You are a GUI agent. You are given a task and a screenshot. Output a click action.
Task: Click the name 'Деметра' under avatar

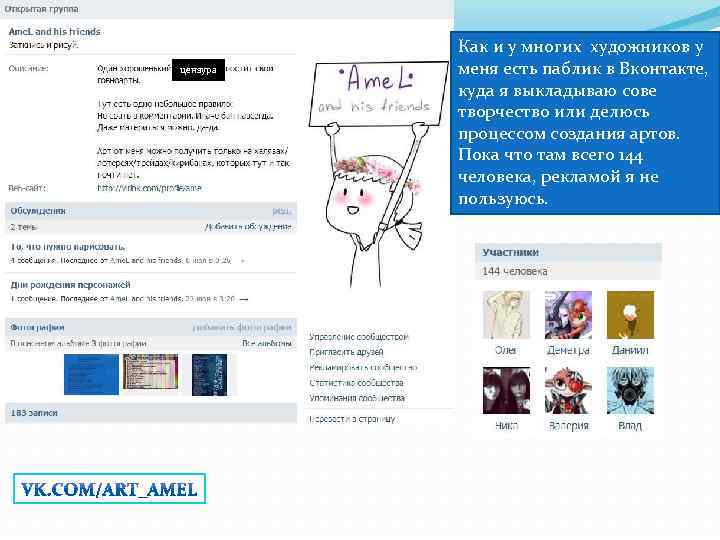(x=568, y=350)
